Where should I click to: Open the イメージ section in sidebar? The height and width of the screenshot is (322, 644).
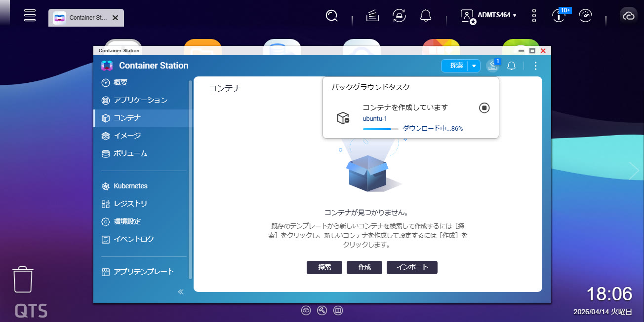click(127, 136)
